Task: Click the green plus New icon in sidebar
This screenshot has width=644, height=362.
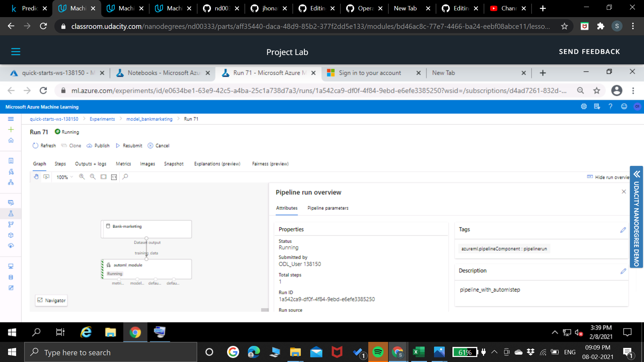Action: [x=11, y=130]
